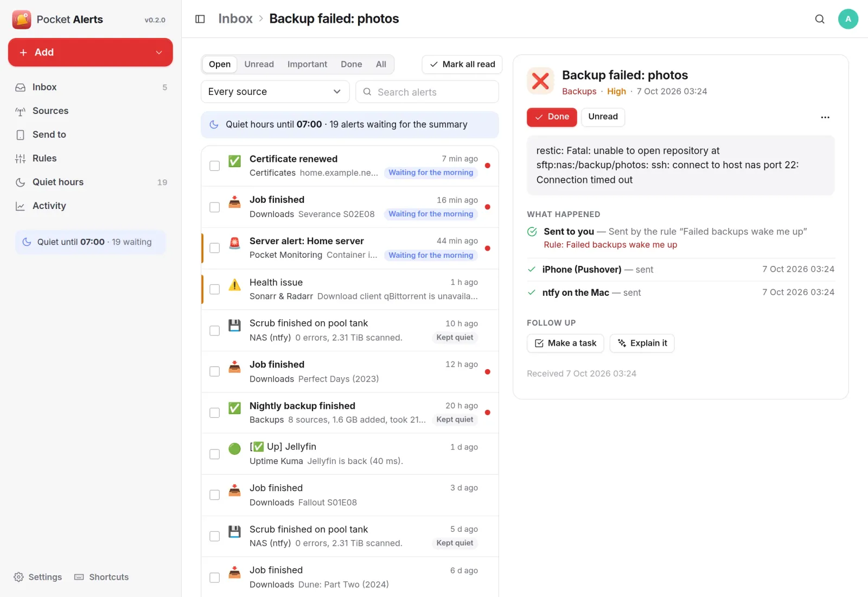Open the Every source filter dropdown
Image resolution: width=868 pixels, height=597 pixels.
[275, 92]
